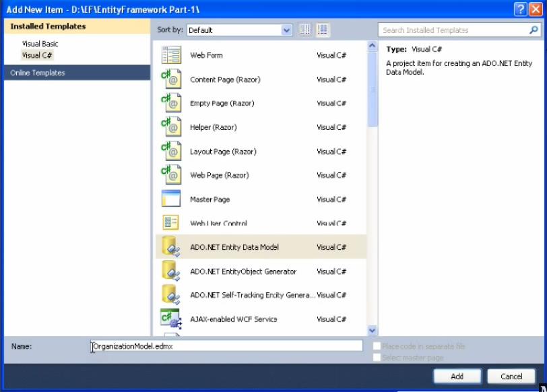Pick the ADO.NET EntityObject Generator icon
The height and width of the screenshot is (392, 547).
171,271
